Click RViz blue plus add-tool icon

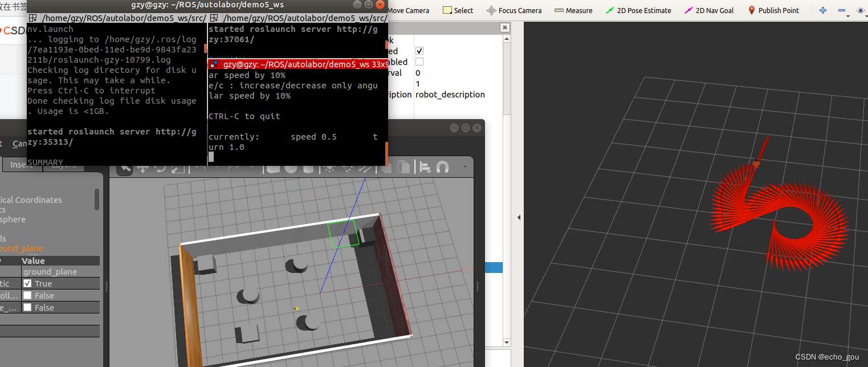(x=823, y=10)
